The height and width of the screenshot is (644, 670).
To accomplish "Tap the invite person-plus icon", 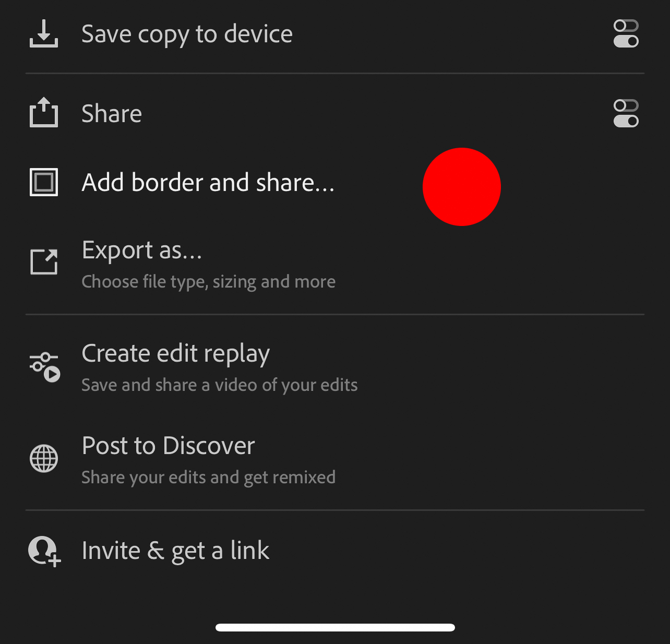I will pos(45,551).
